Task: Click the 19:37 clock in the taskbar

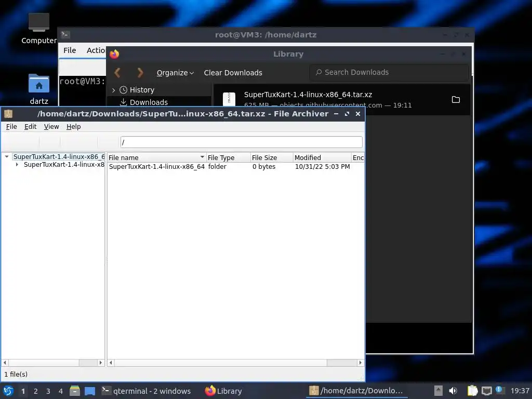Action: (x=520, y=391)
